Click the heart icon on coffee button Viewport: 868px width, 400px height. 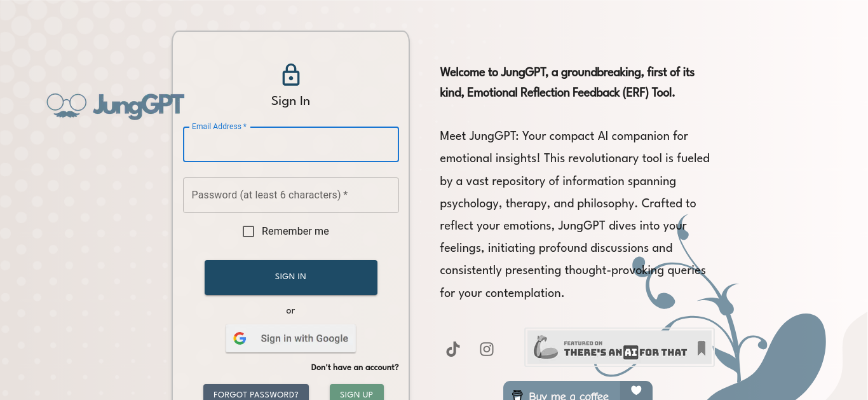click(x=636, y=390)
